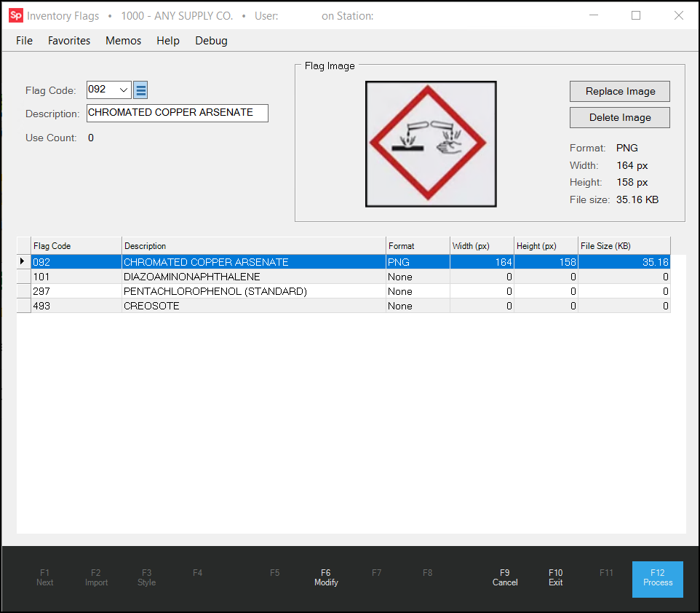Click F2 Import function key

(96, 578)
